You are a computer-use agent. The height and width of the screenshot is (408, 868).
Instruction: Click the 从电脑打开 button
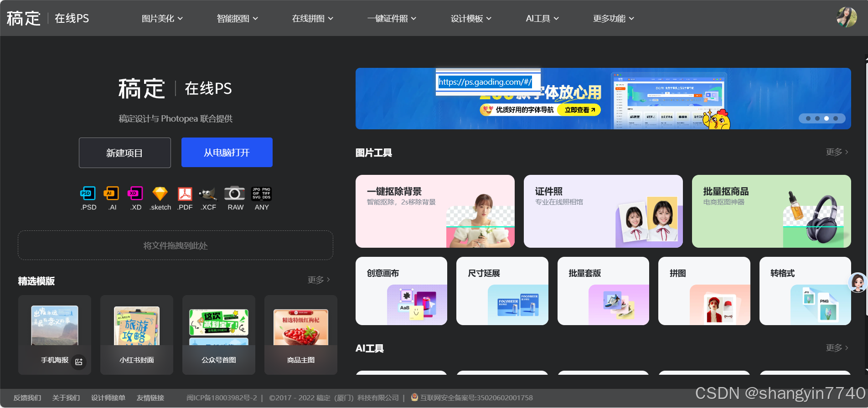click(227, 153)
